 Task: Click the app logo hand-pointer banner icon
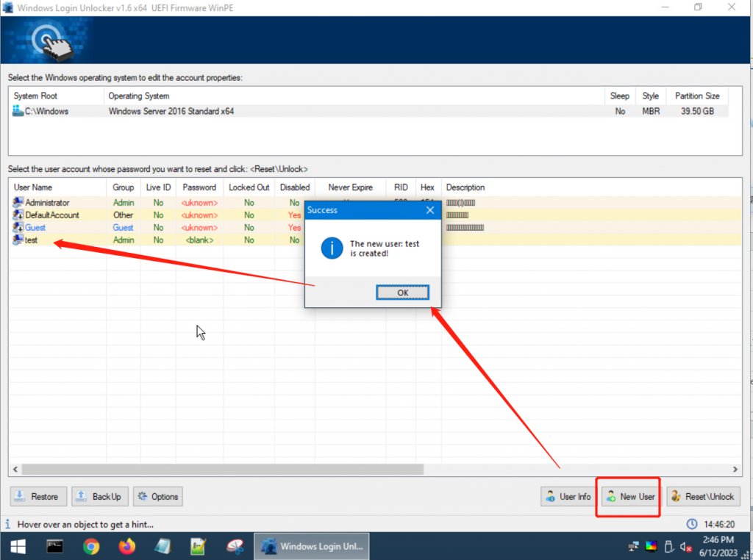coord(51,42)
